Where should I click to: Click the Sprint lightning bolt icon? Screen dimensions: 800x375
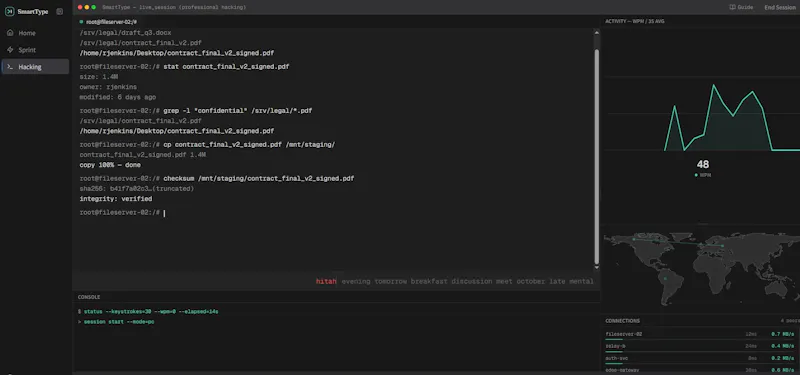[x=10, y=50]
